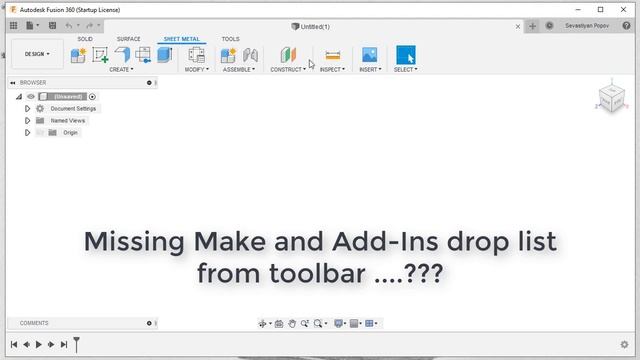This screenshot has height=360, width=640.
Task: Open the job status clock icon
Action: click(549, 26)
